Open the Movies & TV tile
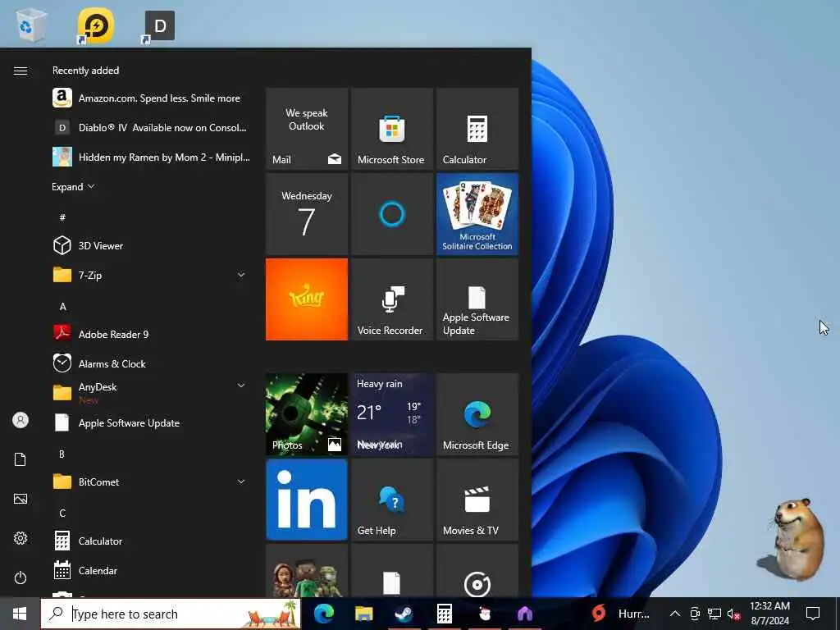The image size is (840, 630). (x=477, y=500)
